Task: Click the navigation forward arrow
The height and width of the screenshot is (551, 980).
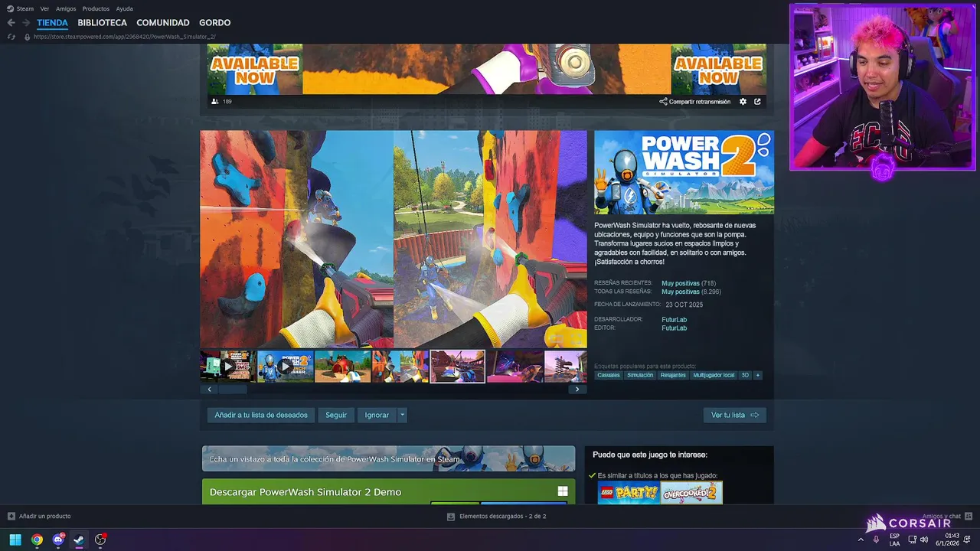Action: pyautogui.click(x=26, y=23)
